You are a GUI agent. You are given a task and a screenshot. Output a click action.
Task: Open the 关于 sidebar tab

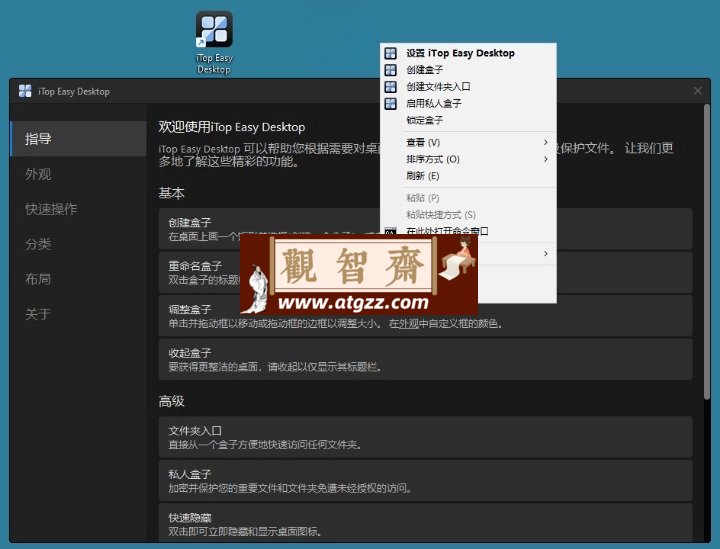[x=79, y=314]
